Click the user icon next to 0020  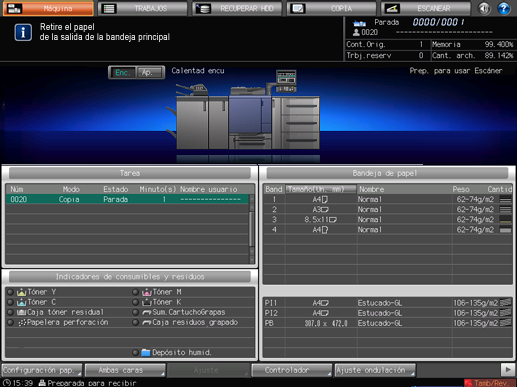pos(356,32)
